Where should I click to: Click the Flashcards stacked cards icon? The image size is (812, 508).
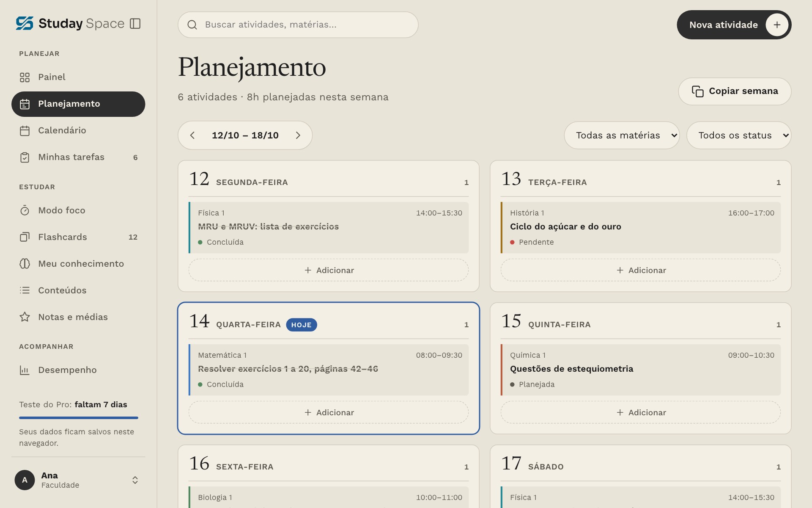click(25, 237)
